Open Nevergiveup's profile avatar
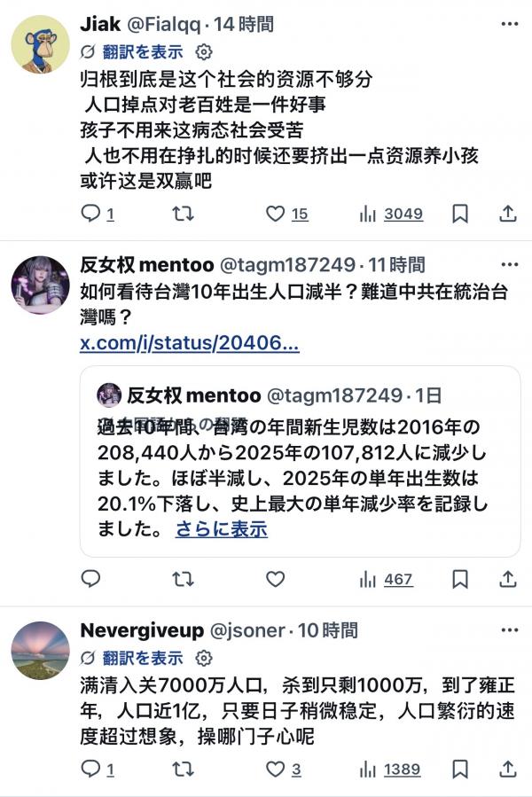This screenshot has height=797, width=532. click(40, 650)
